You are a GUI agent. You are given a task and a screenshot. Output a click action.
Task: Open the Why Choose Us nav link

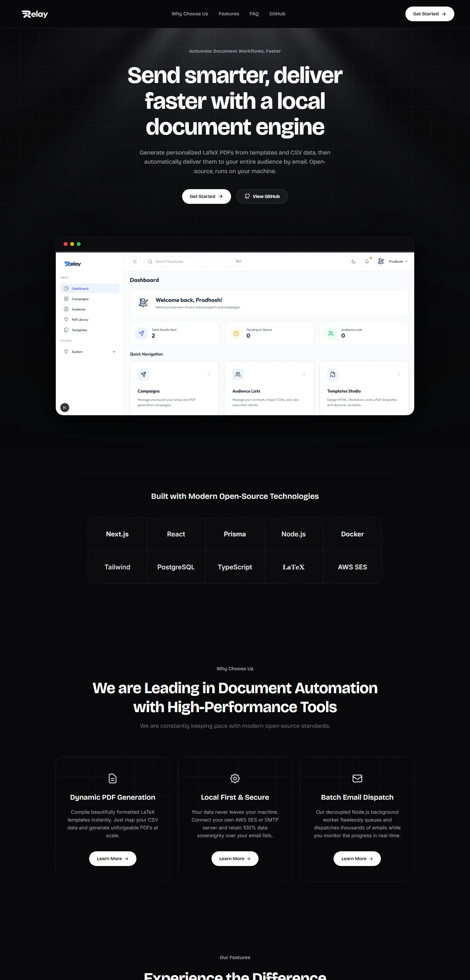[190, 14]
